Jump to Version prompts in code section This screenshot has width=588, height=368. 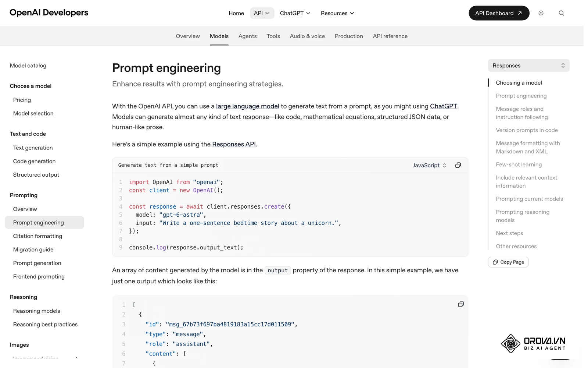[x=527, y=130]
